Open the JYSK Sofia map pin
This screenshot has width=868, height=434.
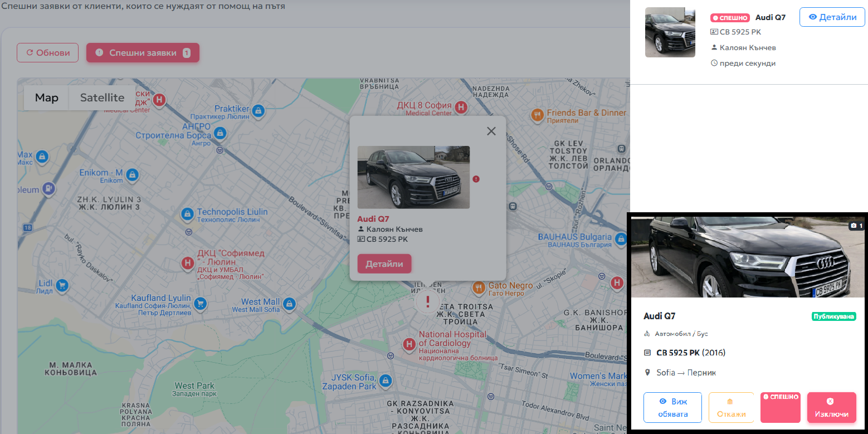(385, 382)
